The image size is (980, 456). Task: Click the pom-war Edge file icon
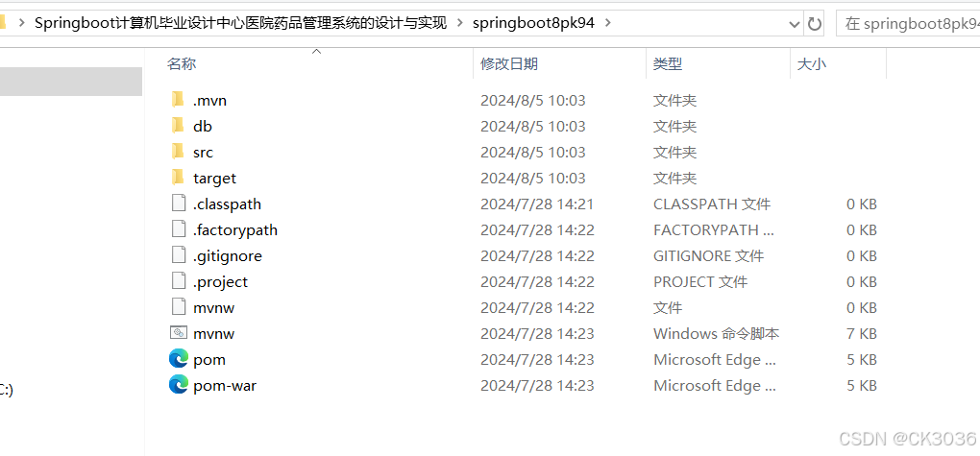click(179, 385)
